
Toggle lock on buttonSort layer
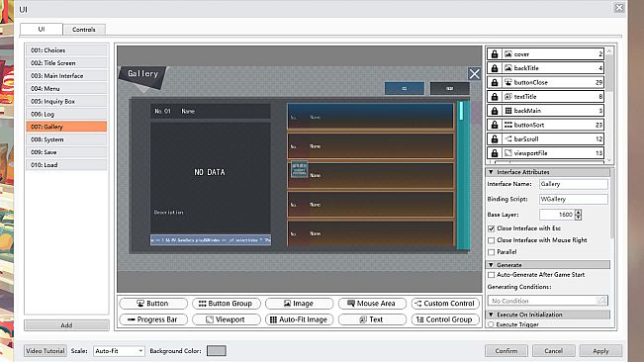click(x=495, y=125)
